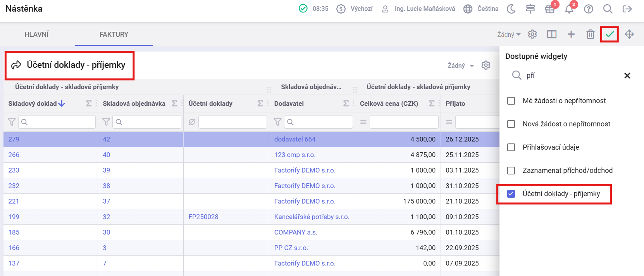Viewport: 644px width, 276px height.
Task: Expand the top toolbar 'Žádný' dropdown
Action: (509, 34)
